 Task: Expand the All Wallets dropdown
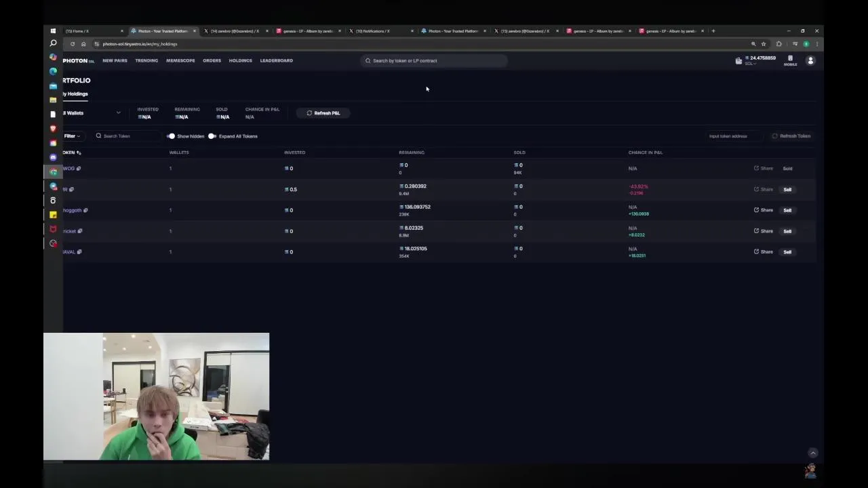pos(92,113)
